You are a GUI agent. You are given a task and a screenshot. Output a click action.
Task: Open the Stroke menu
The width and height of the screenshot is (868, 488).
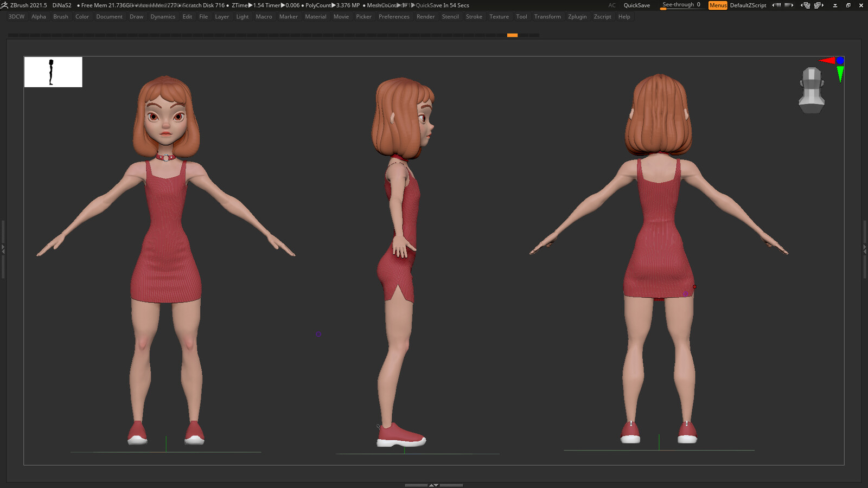(x=474, y=17)
